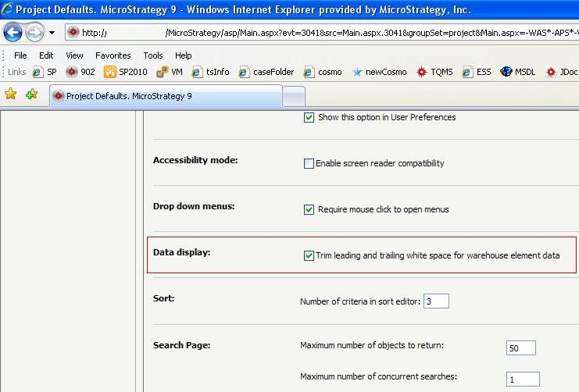Open the File menu
579x392 pixels.
click(20, 55)
